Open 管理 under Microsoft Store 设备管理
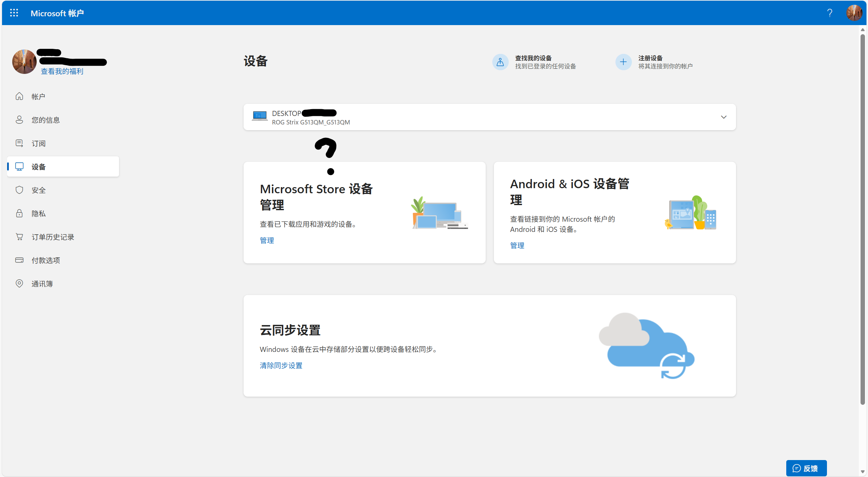 click(267, 240)
